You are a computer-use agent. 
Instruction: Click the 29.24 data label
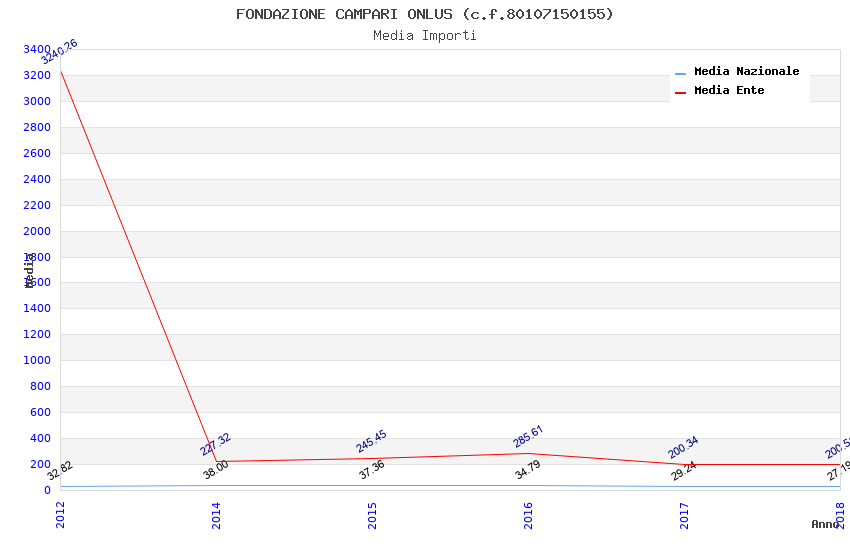(x=684, y=471)
